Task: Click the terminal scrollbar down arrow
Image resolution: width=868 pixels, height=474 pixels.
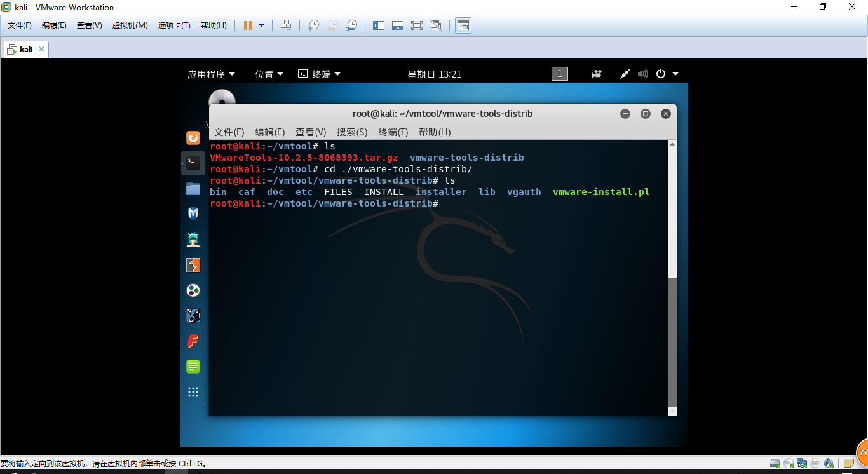Action: (x=672, y=411)
